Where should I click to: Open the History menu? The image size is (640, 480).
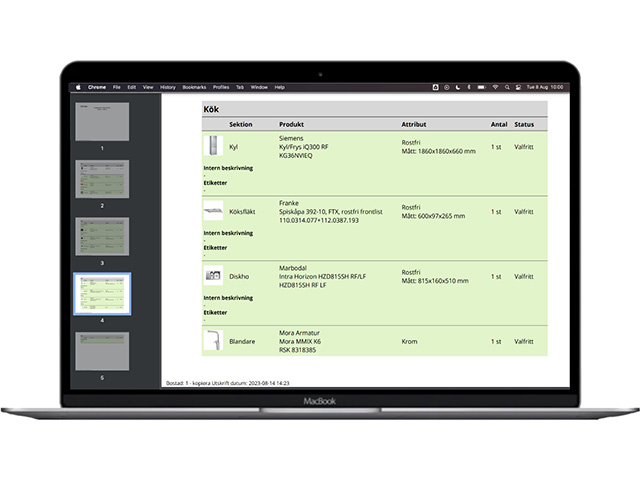[168, 87]
